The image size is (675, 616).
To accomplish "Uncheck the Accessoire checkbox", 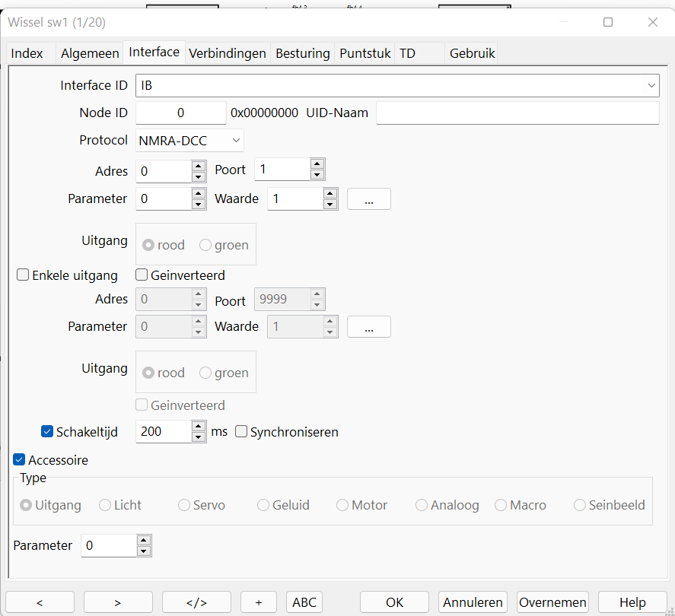I will coord(20,460).
